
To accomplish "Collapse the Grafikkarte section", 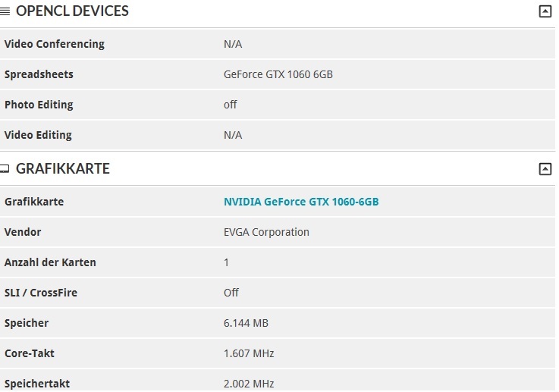I will tap(545, 169).
